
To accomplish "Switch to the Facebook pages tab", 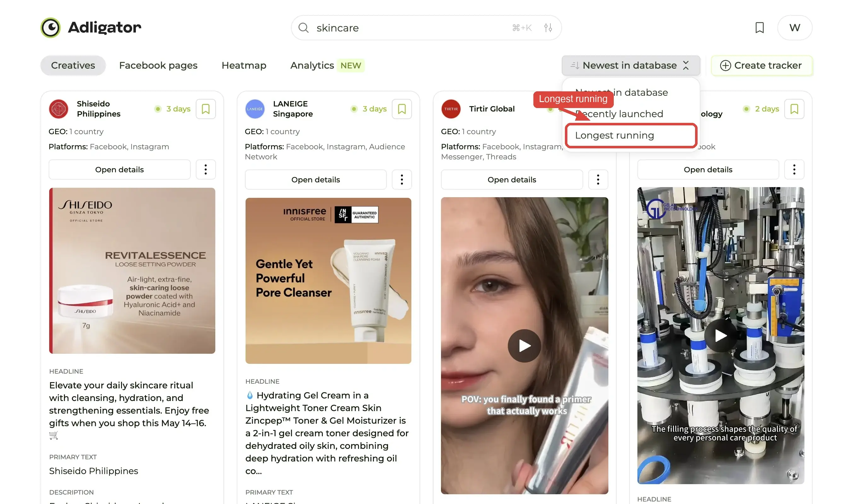I will click(x=158, y=66).
